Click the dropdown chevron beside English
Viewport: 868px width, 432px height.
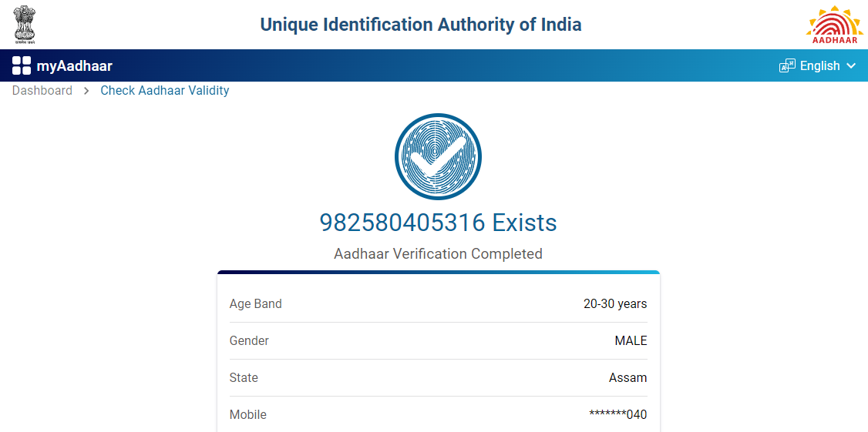click(851, 66)
